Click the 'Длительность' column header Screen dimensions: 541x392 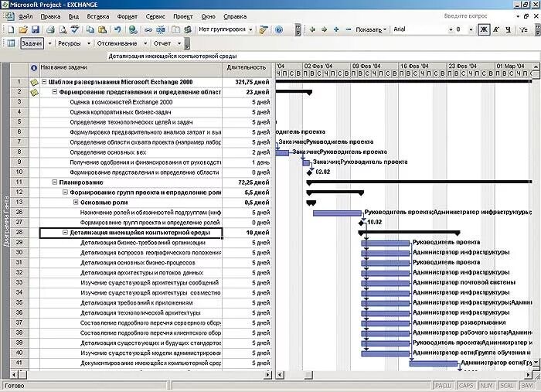click(x=247, y=70)
